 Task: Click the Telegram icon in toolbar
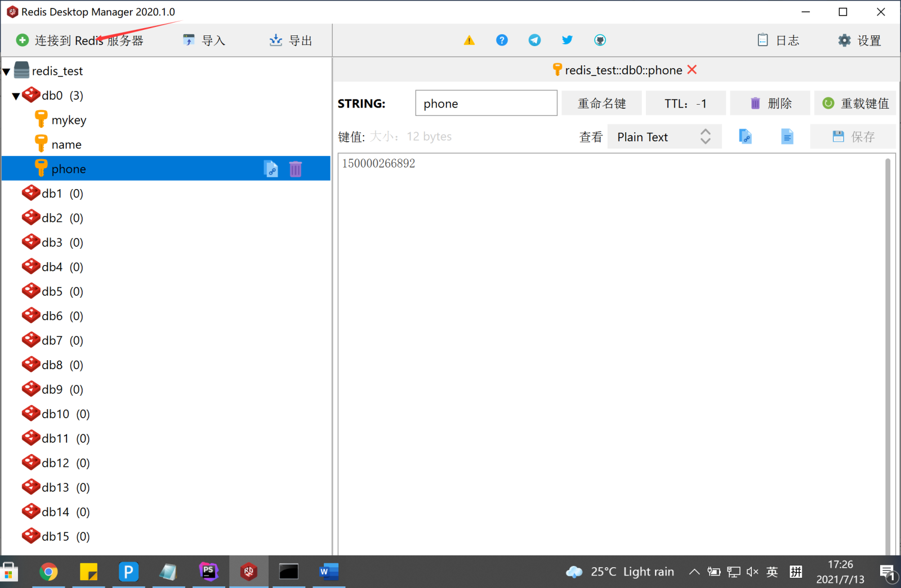(x=534, y=41)
